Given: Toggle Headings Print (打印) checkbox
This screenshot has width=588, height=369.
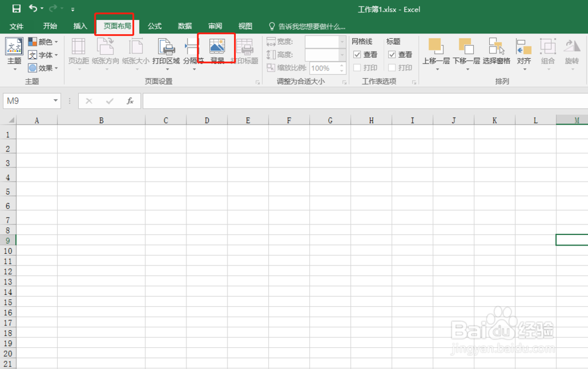Looking at the screenshot, I should (x=392, y=68).
